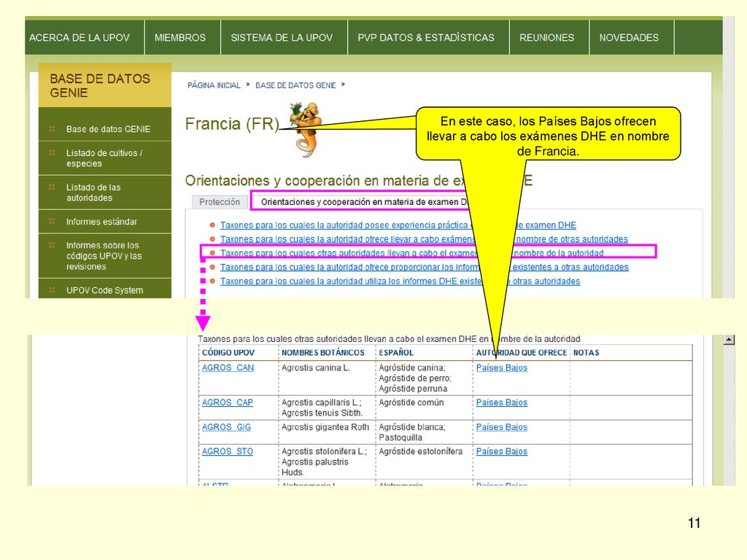Open link autoridad ofrece proporcionar los informes
This screenshot has width=747, height=560.
(x=424, y=267)
